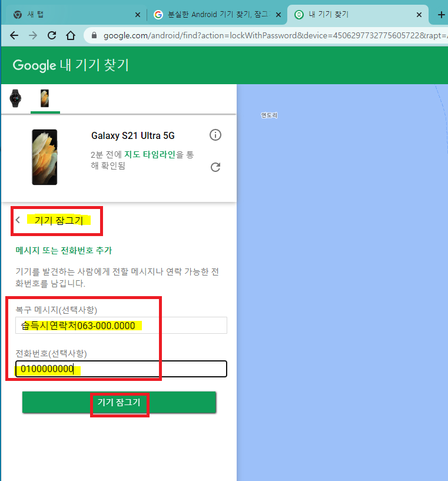
Task: Open device info for Galaxy S21 Ultra 5G
Action: coord(215,135)
